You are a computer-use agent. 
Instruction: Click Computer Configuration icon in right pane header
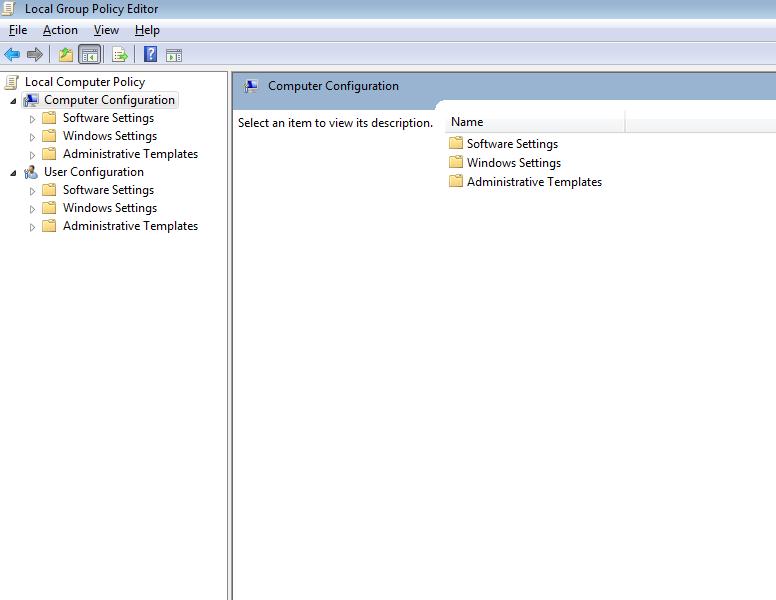click(x=250, y=87)
